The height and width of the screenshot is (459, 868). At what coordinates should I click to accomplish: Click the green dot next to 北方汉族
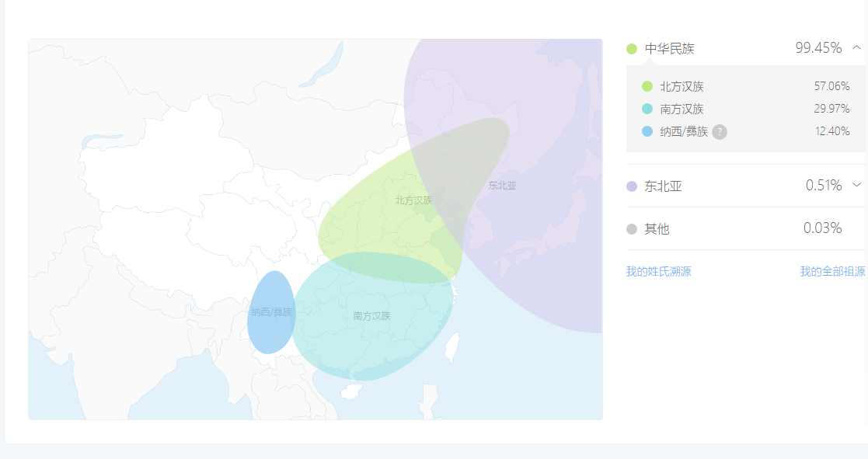(647, 86)
